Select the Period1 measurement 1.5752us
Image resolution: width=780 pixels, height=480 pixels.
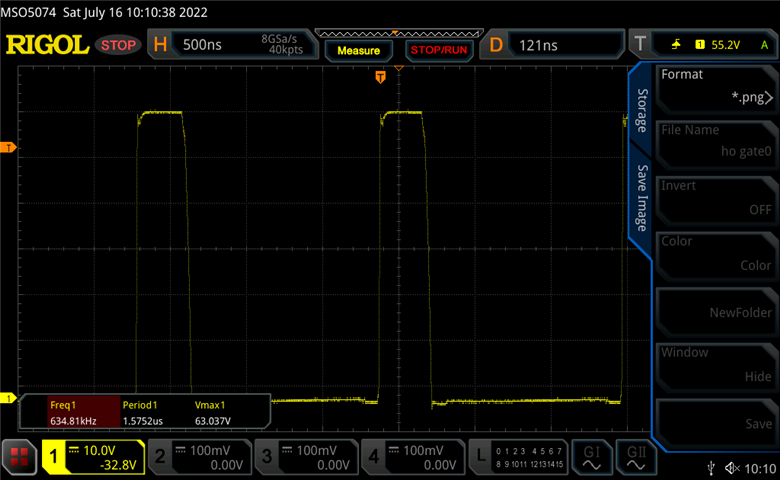coord(143,412)
